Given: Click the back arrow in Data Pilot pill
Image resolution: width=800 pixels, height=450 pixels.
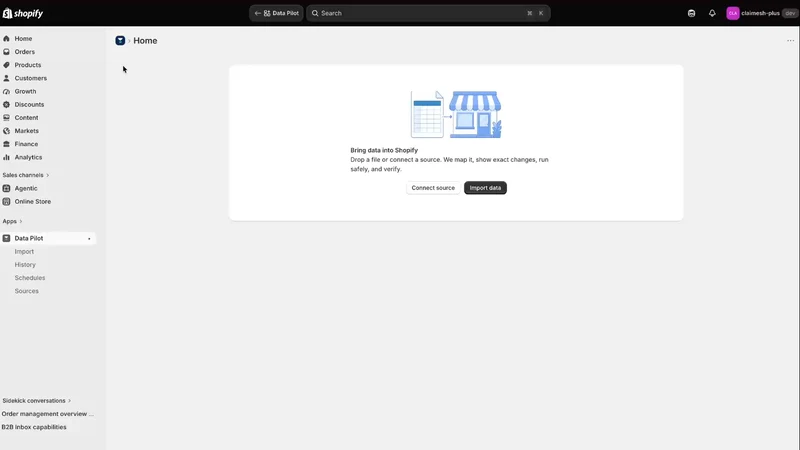Looking at the screenshot, I should click(258, 13).
